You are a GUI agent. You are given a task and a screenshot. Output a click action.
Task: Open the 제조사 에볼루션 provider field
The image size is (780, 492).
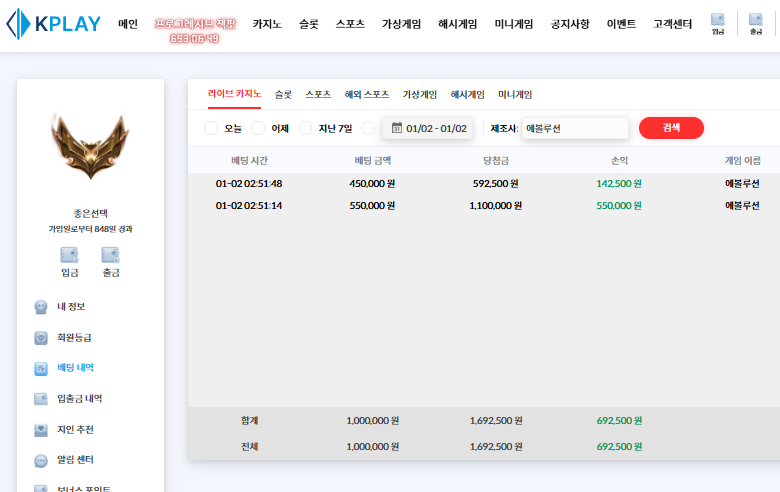click(x=574, y=128)
